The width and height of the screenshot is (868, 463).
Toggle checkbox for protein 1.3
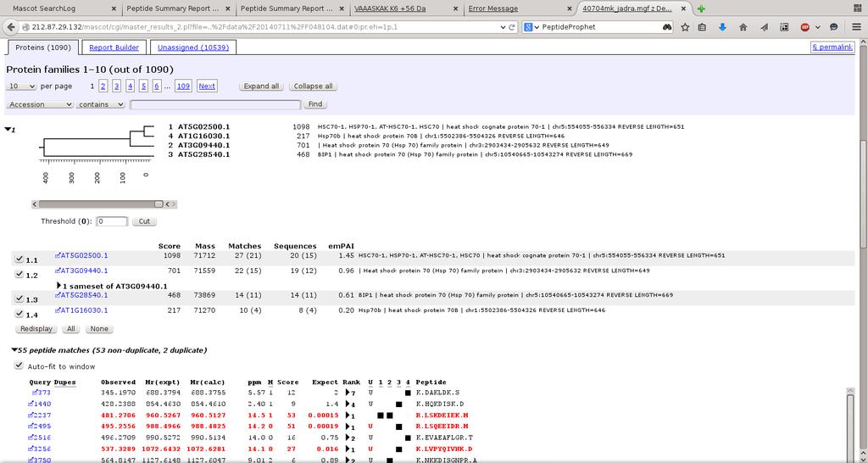(19, 298)
